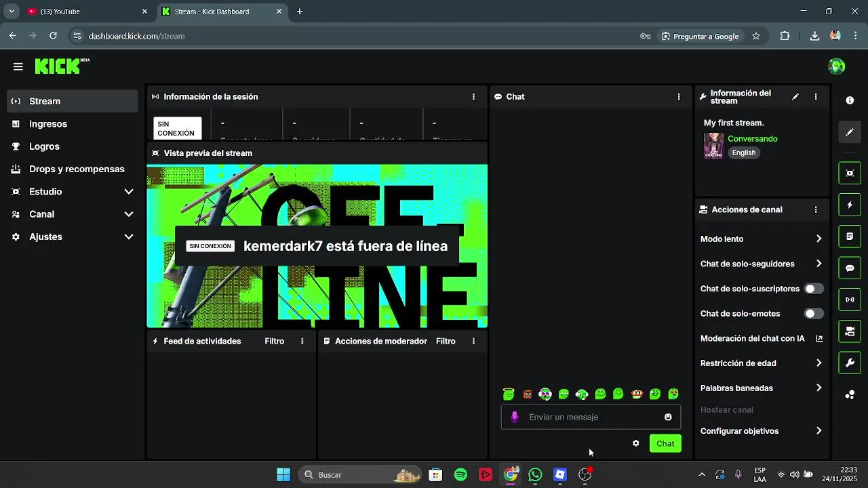Toggle the chat bubble widget icon

pyautogui.click(x=850, y=268)
